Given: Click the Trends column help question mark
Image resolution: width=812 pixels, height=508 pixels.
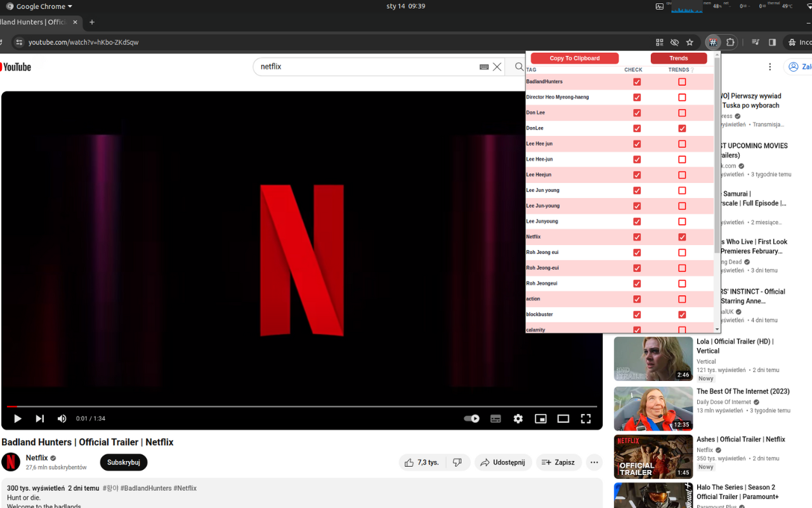Looking at the screenshot, I should (x=692, y=70).
